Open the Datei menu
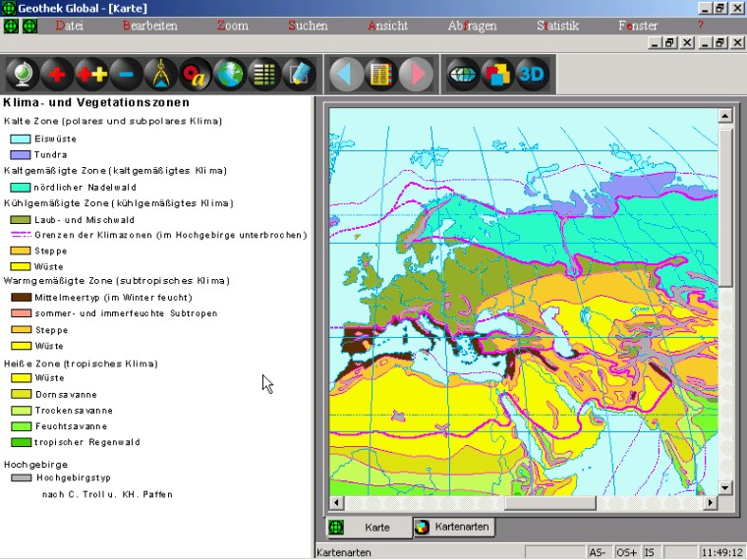The height and width of the screenshot is (560, 747). 70,26
